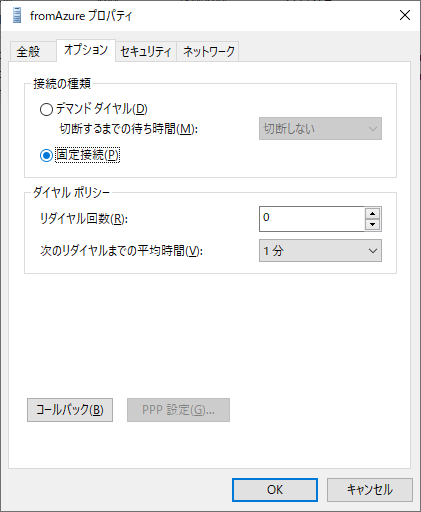Viewport: 421px width, 512px height.
Task: Increase リダイヤル回数 with the up arrow
Action: (372, 213)
